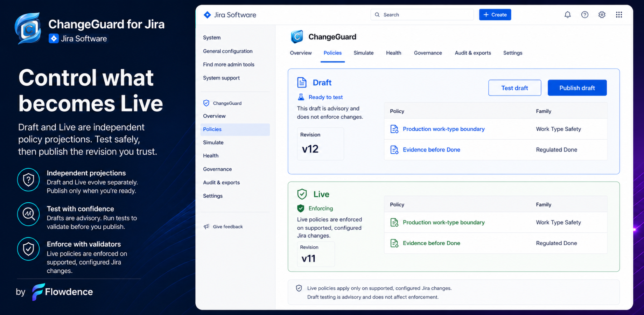Click Live Production work-type boundary policy icon
The width and height of the screenshot is (644, 315).
coord(394,223)
